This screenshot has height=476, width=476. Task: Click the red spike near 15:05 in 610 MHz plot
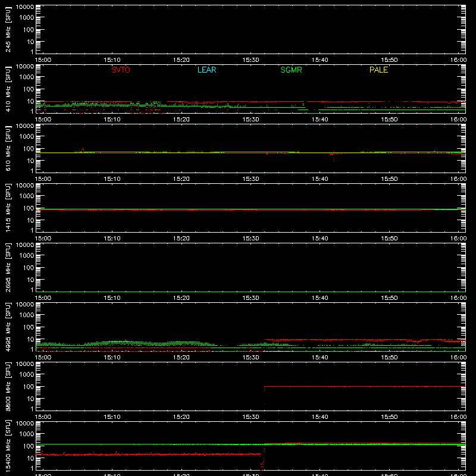[83, 149]
